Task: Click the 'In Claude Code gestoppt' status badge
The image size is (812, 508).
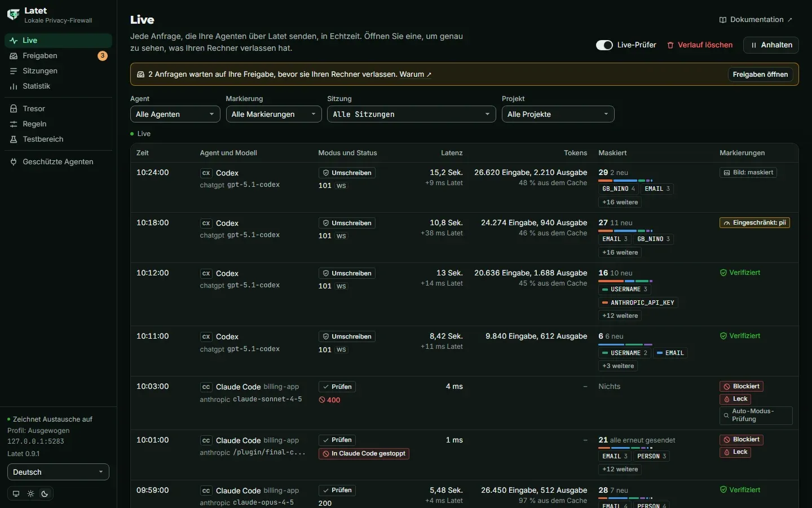Action: click(364, 454)
